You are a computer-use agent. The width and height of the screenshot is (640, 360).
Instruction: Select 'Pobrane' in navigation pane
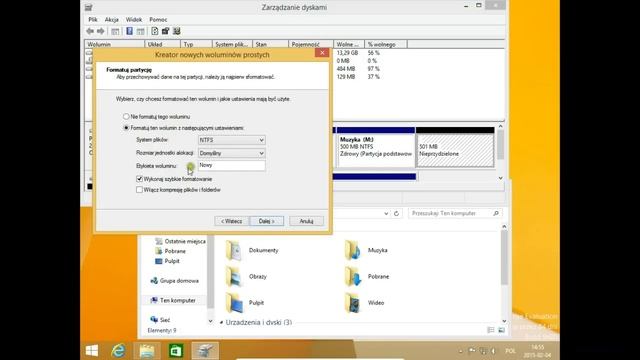click(x=171, y=251)
